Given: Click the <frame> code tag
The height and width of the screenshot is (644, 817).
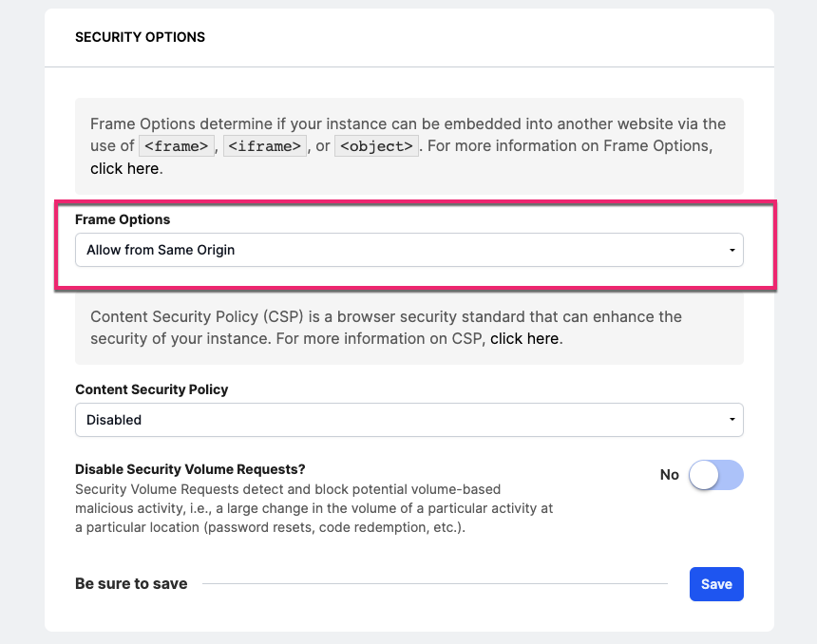Looking at the screenshot, I should [x=175, y=146].
